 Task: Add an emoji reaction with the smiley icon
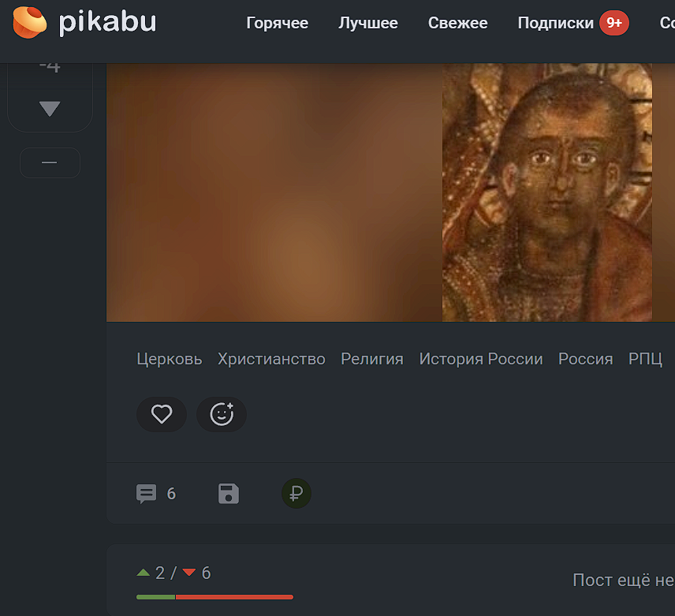click(222, 414)
